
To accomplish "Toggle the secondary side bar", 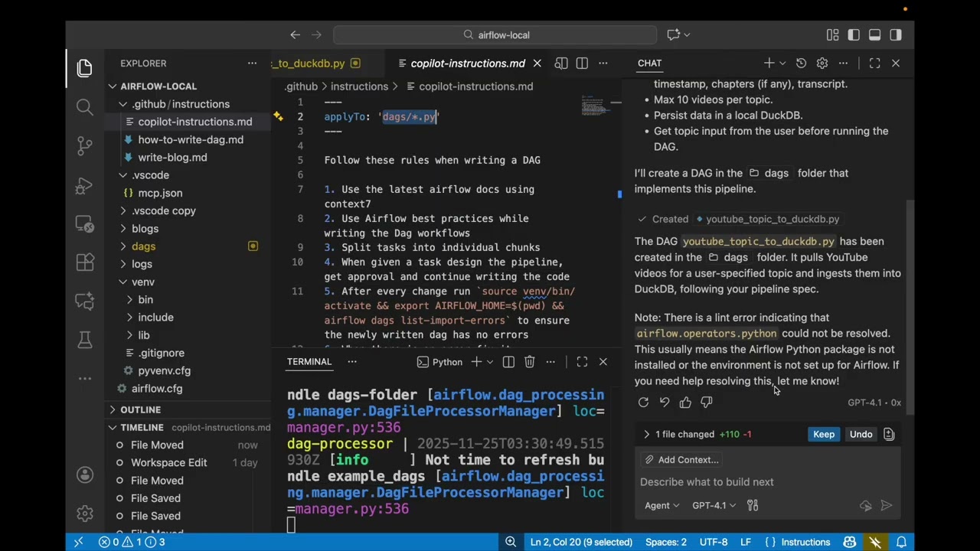I will click(x=896, y=34).
